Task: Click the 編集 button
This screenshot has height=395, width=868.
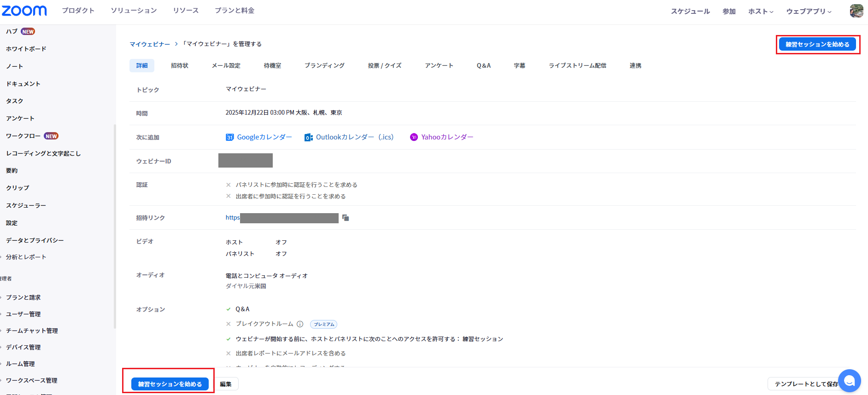Action: [x=226, y=384]
